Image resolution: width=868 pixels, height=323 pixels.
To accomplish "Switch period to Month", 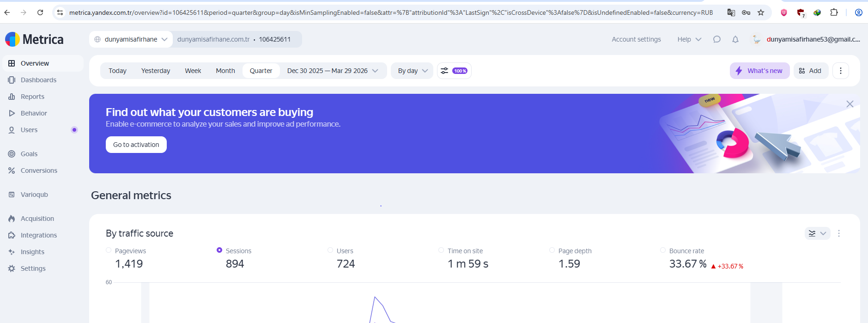I will tap(225, 71).
